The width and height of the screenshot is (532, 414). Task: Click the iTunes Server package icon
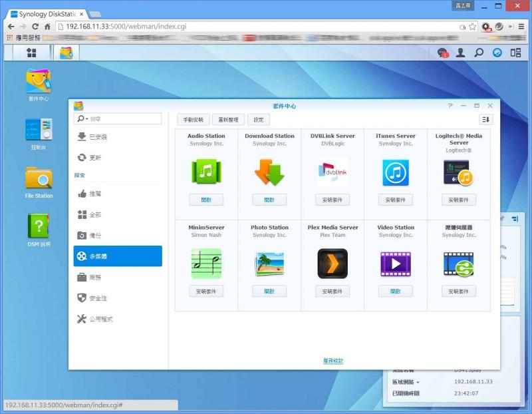[x=396, y=172]
